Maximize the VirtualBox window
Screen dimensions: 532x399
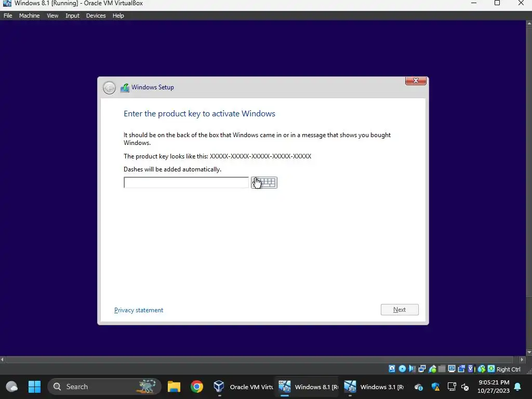pos(497,3)
